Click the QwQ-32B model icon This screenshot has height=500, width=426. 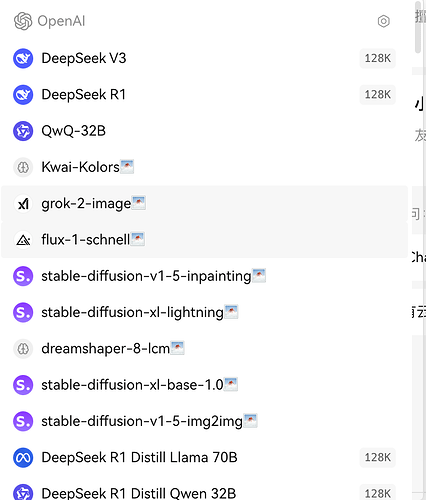click(x=23, y=131)
